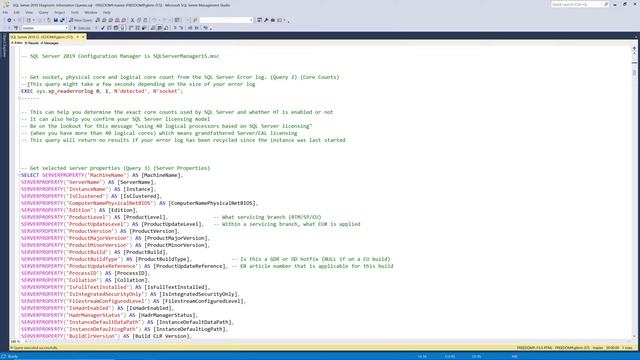Open the Project menu

pos(60,12)
